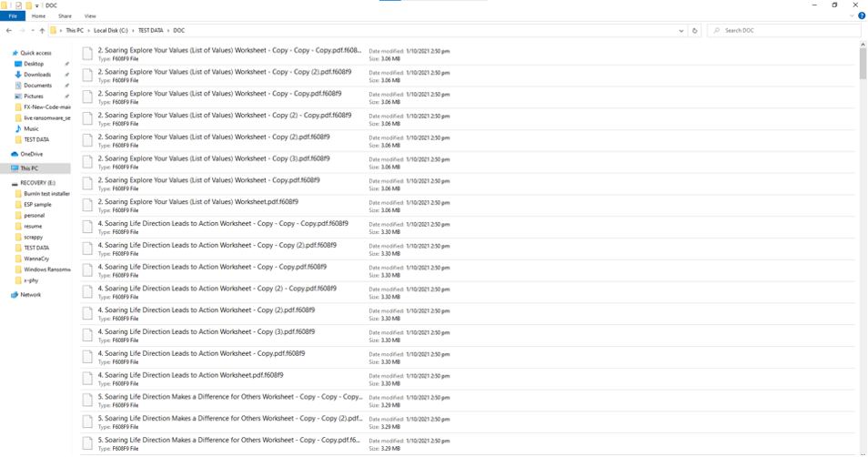The image size is (868, 457).
Task: Expand the ribbon using the chevron
Action: click(x=850, y=16)
